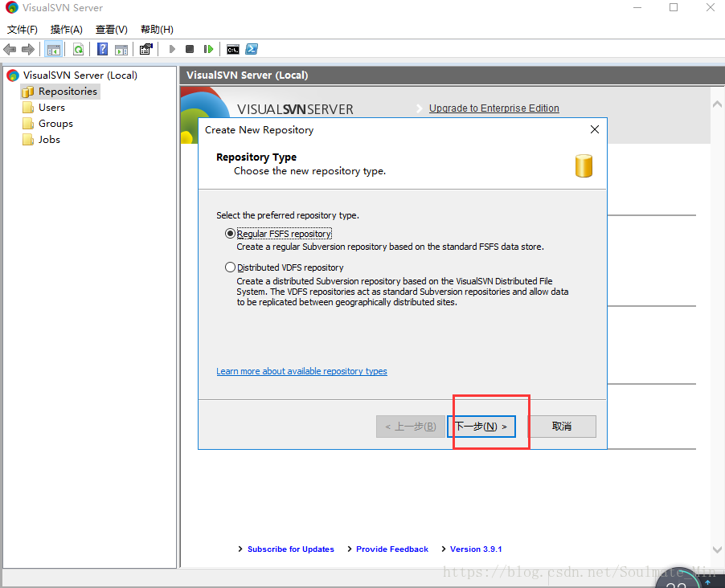The image size is (725, 588).
Task: Open the 操作(A) menu
Action: tap(67, 30)
